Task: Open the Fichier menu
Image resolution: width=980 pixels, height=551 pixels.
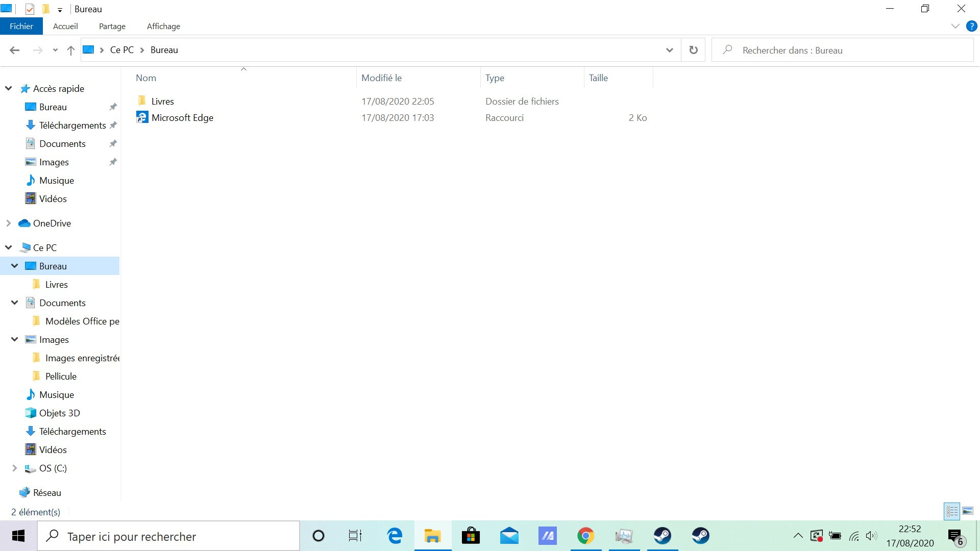Action: 21,26
